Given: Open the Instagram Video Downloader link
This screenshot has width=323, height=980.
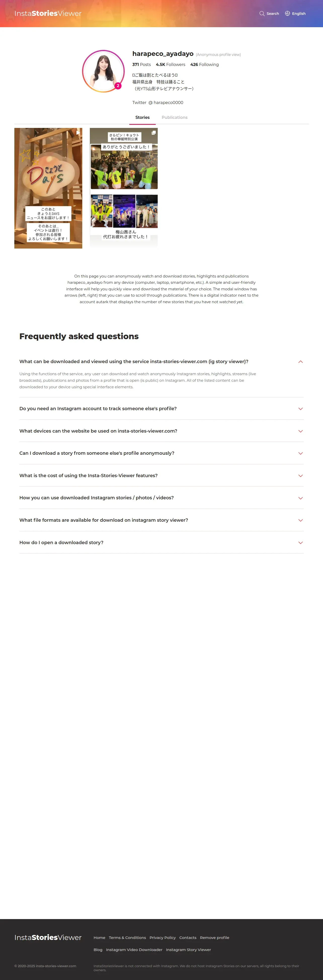Looking at the screenshot, I should [x=134, y=950].
